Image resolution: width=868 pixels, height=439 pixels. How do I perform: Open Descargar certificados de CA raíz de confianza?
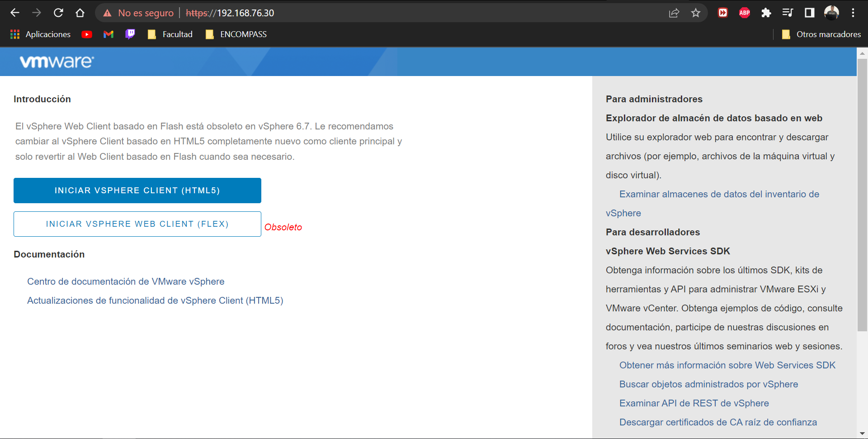coord(718,422)
